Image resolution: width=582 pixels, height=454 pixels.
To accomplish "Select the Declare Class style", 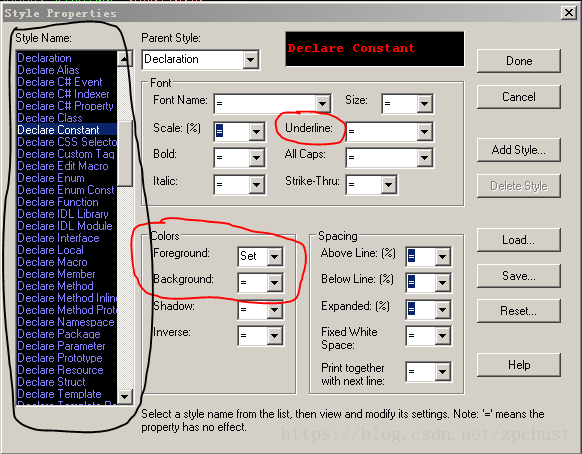I will click(x=67, y=118).
